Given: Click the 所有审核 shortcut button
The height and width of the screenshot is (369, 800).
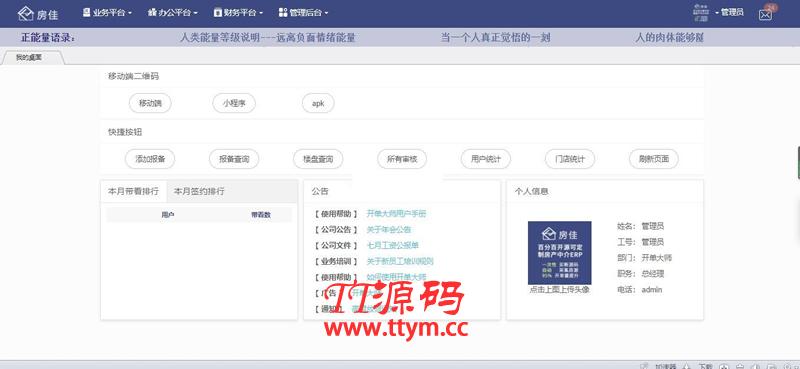Looking at the screenshot, I should pos(402,159).
